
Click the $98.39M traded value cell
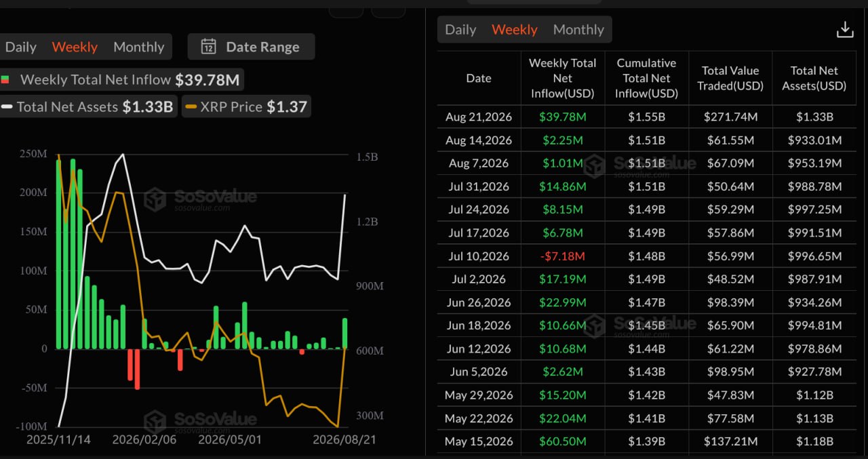(730, 302)
